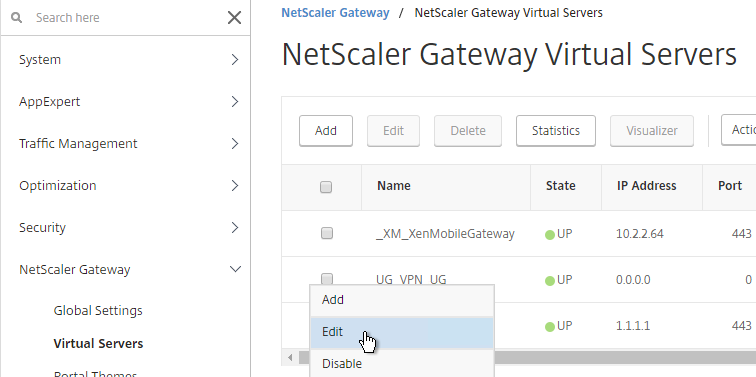Open Global Settings in sidebar
756x377 pixels.
[x=98, y=310]
